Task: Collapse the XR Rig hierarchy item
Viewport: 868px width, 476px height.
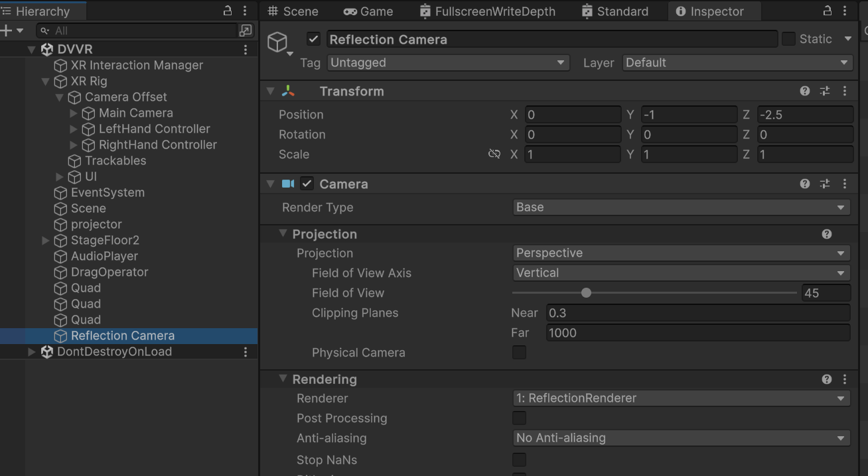Action: (x=45, y=81)
